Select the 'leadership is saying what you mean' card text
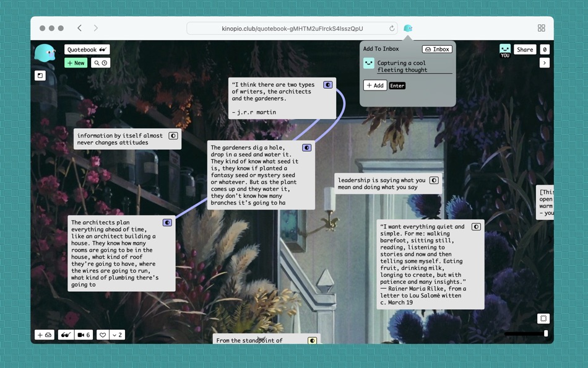The width and height of the screenshot is (588, 368). 381,183
